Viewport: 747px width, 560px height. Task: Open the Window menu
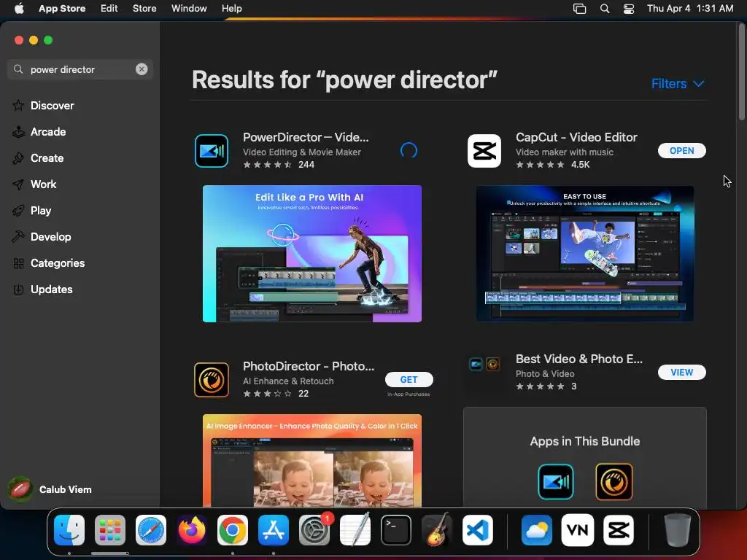click(189, 9)
